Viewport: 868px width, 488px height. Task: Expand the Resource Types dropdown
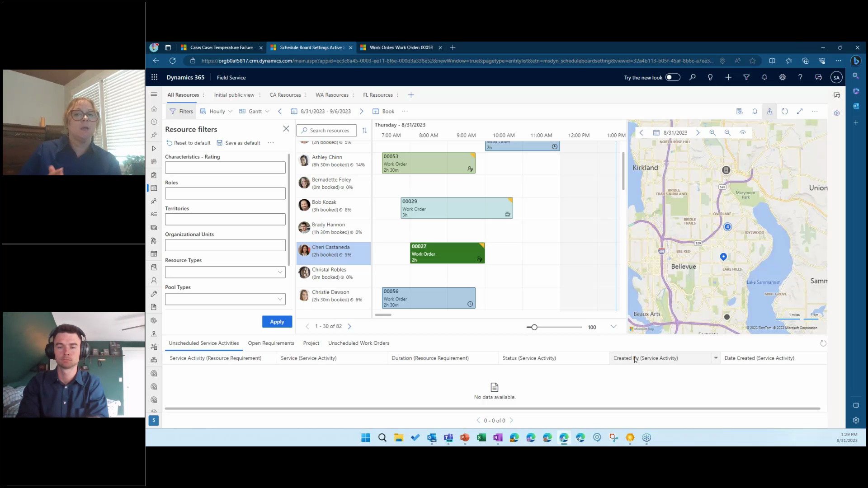(x=280, y=272)
